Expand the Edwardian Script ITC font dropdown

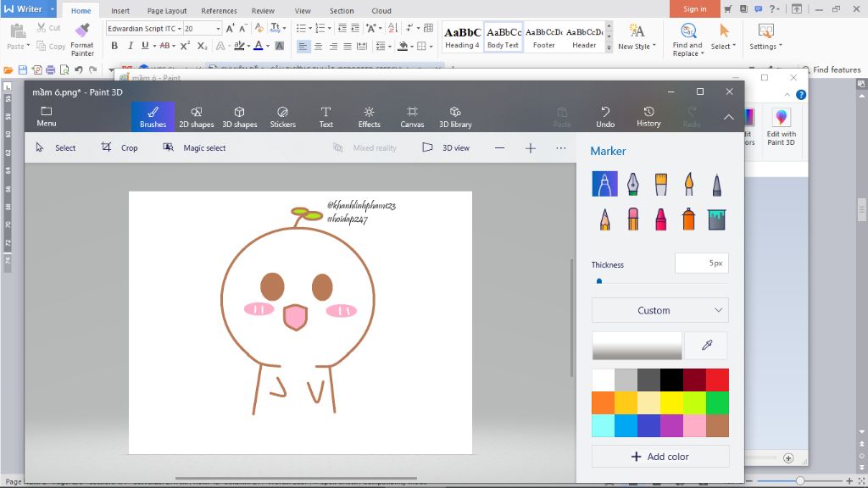pyautogui.click(x=180, y=29)
